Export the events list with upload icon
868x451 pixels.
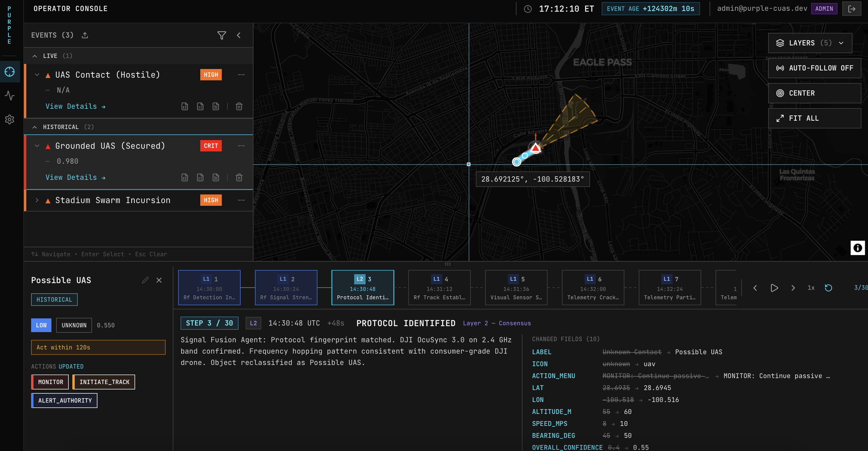point(85,35)
